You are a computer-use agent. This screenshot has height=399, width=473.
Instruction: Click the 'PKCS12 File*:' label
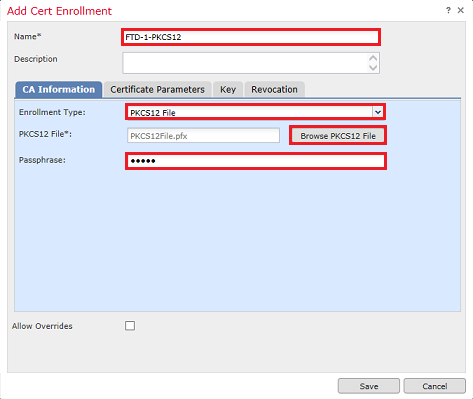(x=45, y=134)
